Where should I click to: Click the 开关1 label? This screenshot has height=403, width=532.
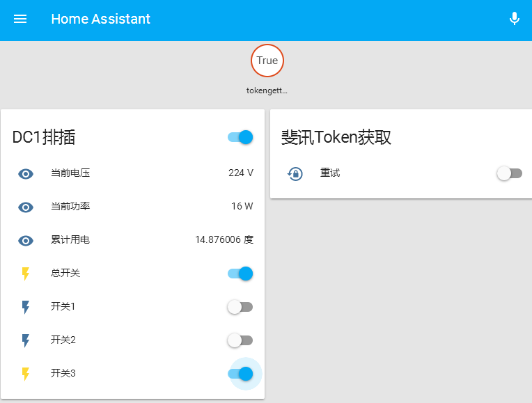[63, 306]
